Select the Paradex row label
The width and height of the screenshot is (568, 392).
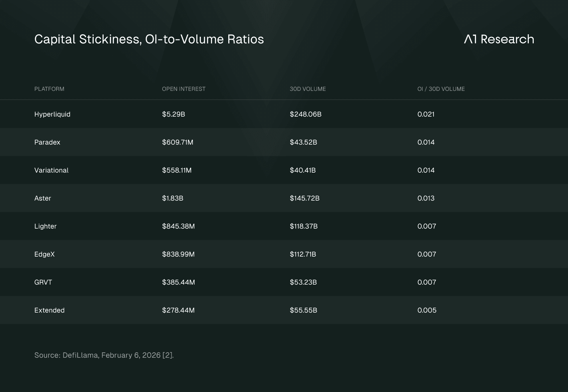(47, 142)
